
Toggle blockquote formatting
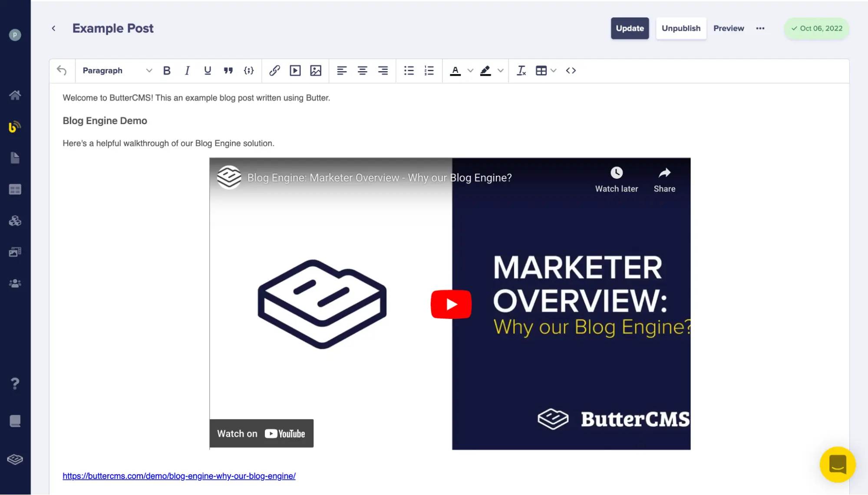[228, 70]
